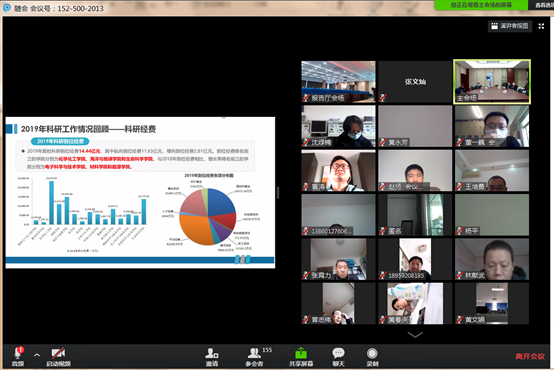Open 查看选项 view options dropdown
Image resolution: width=554 pixels, height=370 pixels.
click(542, 5)
